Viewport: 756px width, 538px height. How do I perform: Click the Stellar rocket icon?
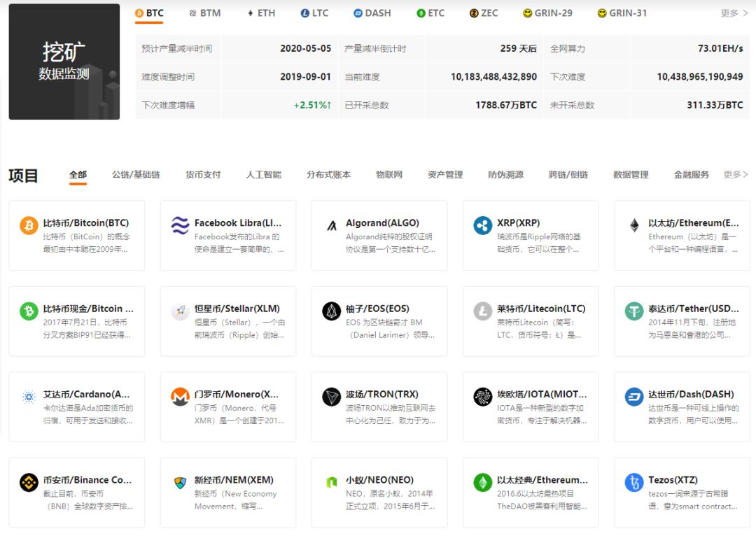click(181, 311)
